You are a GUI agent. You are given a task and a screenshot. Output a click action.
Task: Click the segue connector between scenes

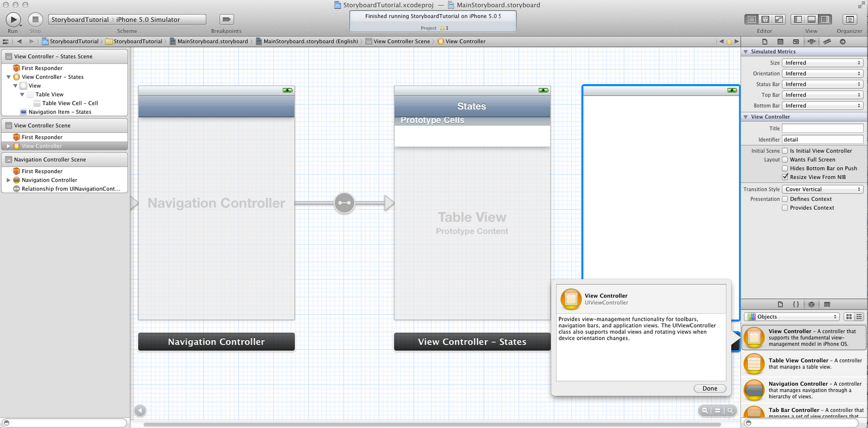[x=344, y=203]
